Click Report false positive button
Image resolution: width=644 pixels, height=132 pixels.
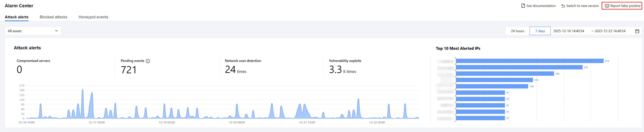point(622,6)
